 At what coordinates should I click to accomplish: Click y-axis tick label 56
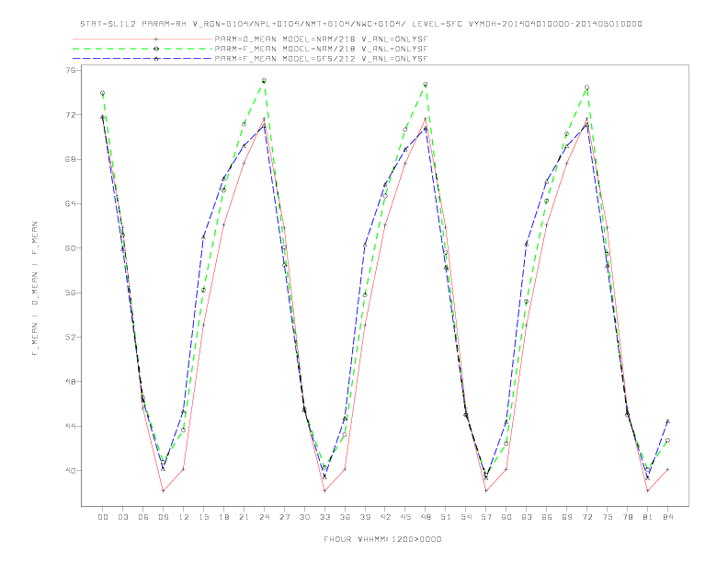coord(70,293)
